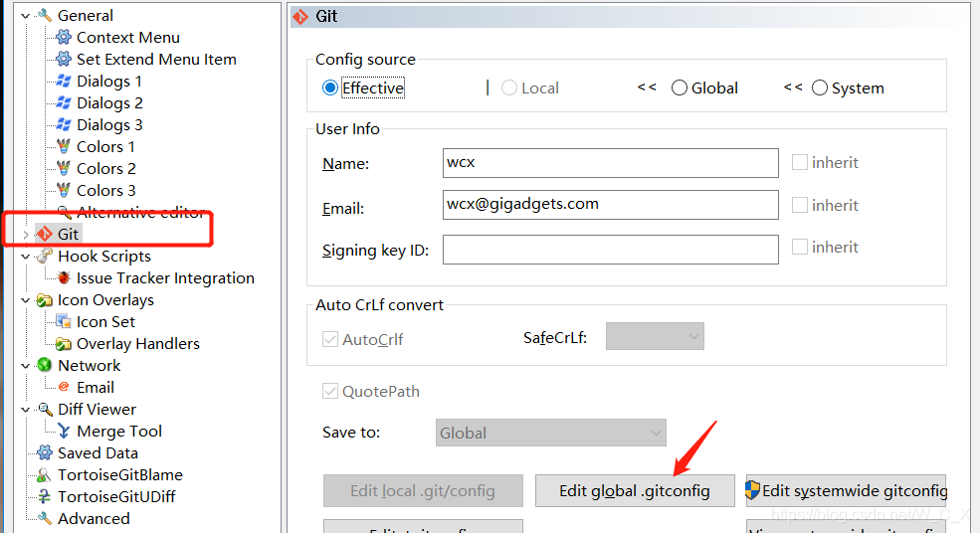This screenshot has height=533, width=980.
Task: Select the System config source radio
Action: 820,89
